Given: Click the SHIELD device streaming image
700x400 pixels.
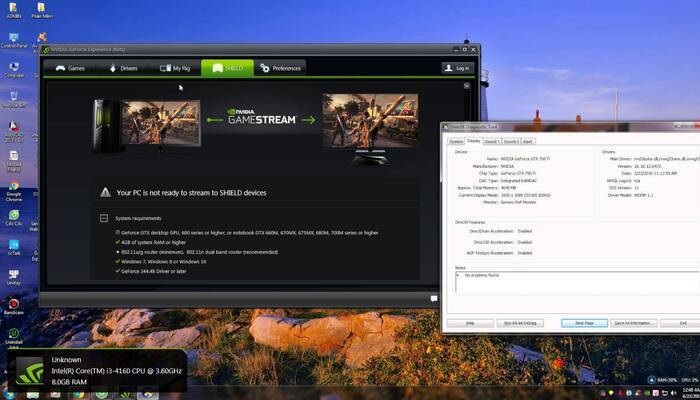Looking at the screenshot, I should pyautogui.click(x=371, y=129).
